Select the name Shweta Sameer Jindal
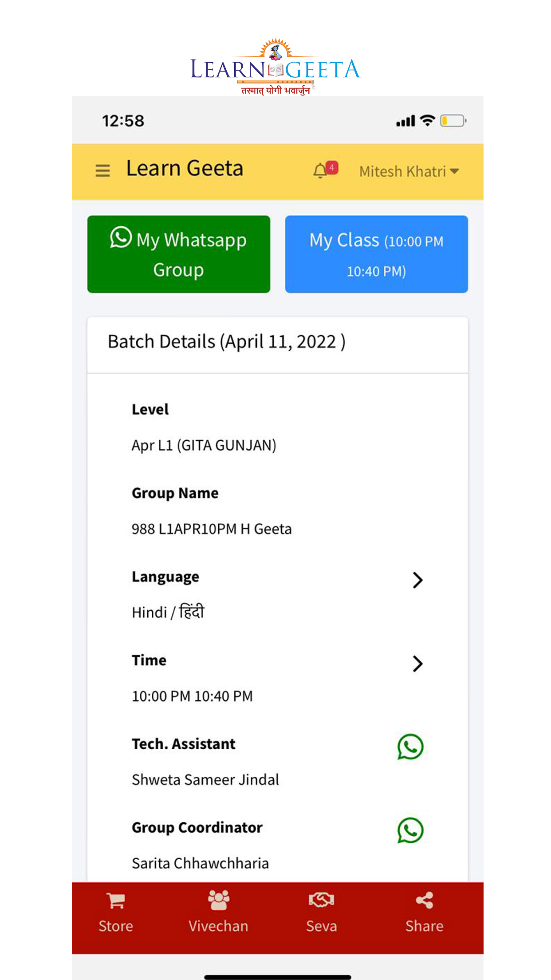 coord(205,780)
